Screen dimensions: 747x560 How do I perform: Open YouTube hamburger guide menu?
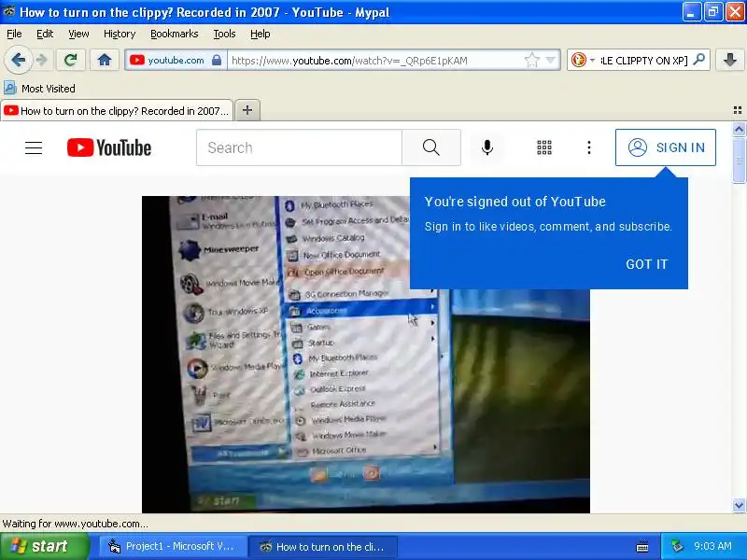tap(34, 147)
